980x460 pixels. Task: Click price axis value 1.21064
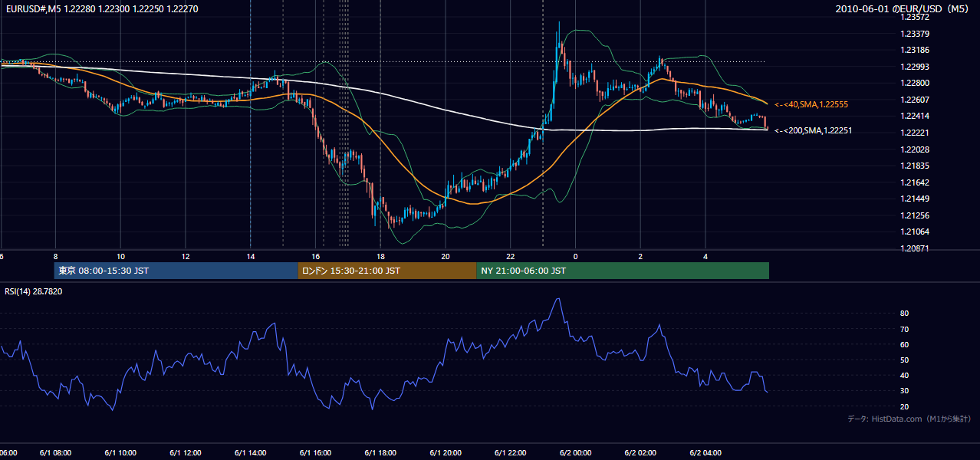click(915, 232)
